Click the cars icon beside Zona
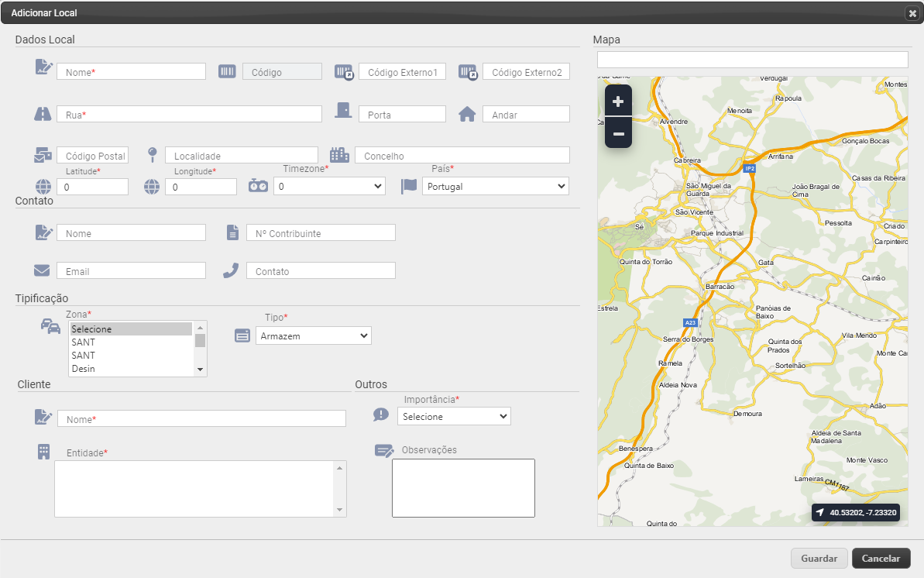Viewport: 924px width, 578px height. (50, 325)
